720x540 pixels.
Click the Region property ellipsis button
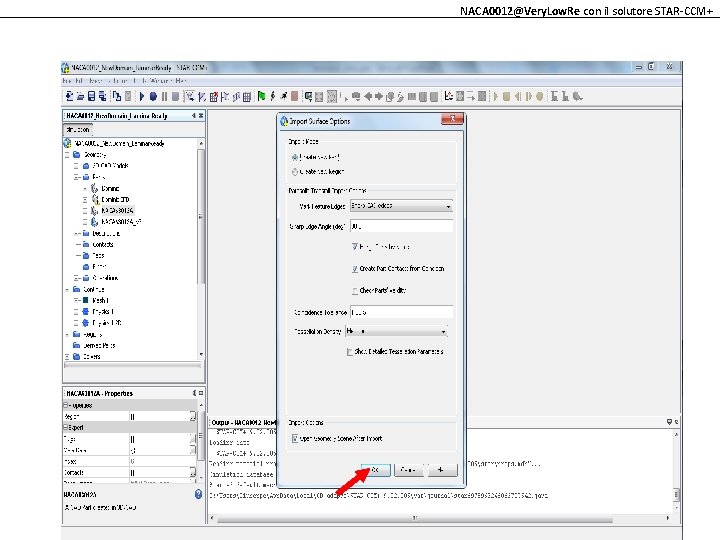[193, 416]
